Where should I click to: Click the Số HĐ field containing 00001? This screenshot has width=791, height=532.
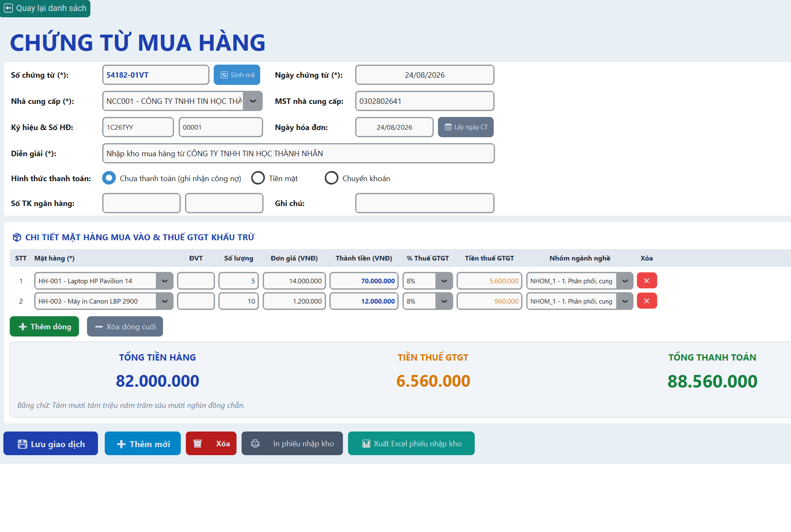click(x=221, y=127)
